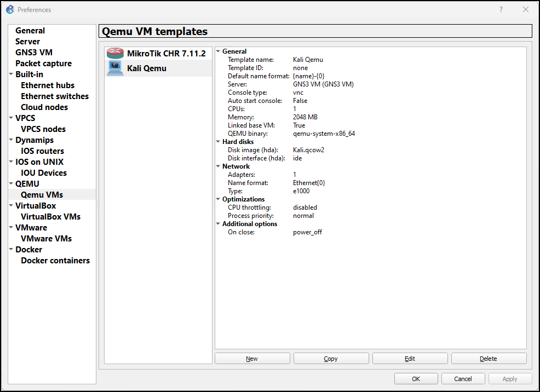Cancel the Preferences dialog

point(463,379)
